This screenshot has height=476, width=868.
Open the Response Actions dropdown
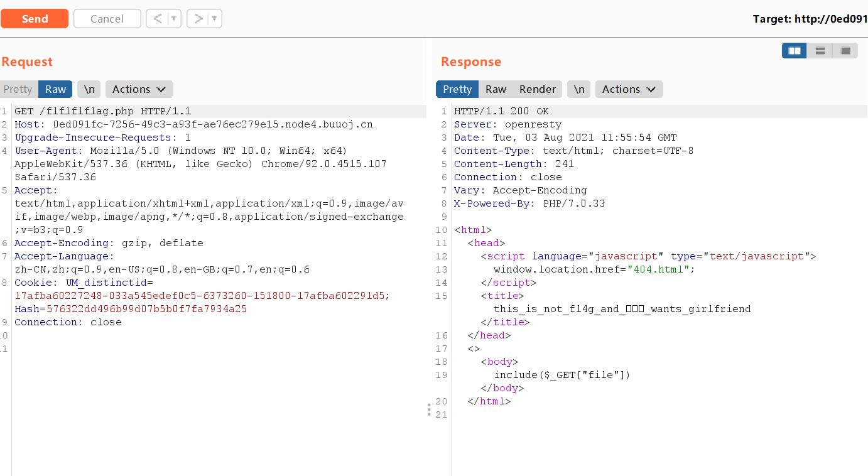(629, 89)
